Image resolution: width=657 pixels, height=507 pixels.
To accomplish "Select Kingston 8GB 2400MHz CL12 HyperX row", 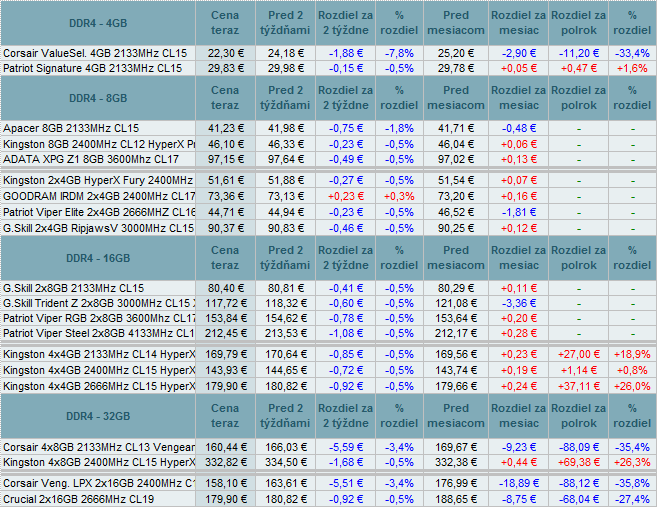I will [328, 144].
